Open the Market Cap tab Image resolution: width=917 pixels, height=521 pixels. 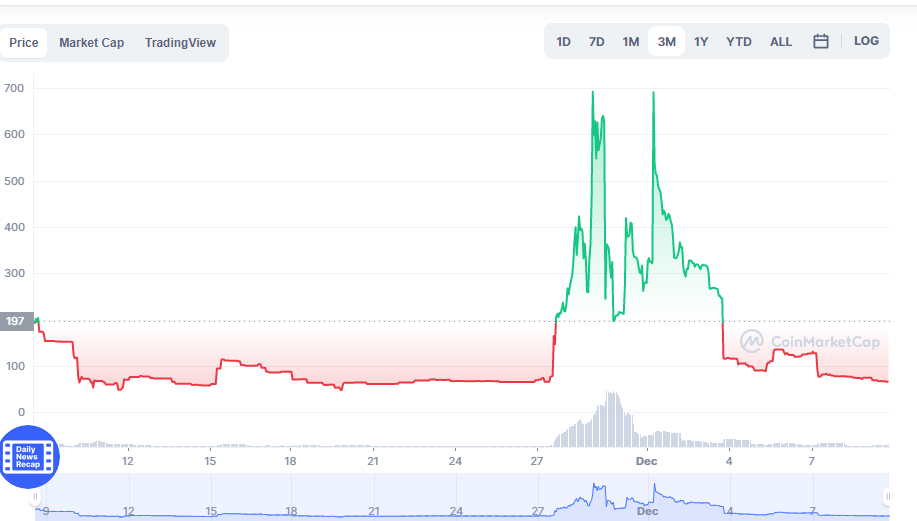click(91, 43)
